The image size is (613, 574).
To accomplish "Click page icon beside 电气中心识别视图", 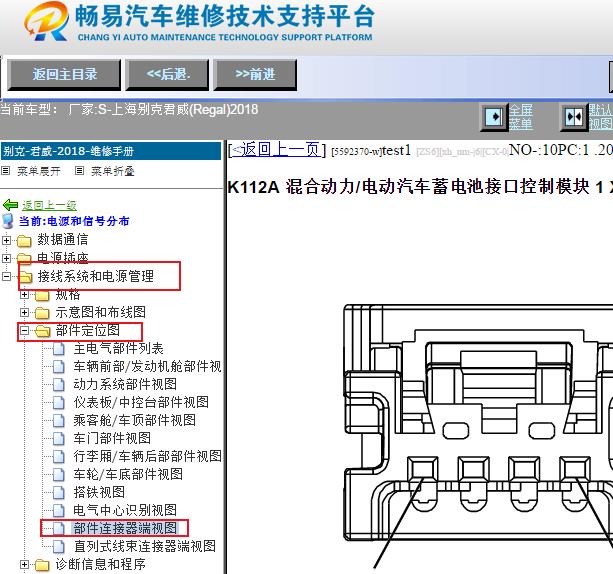I will [x=59, y=511].
